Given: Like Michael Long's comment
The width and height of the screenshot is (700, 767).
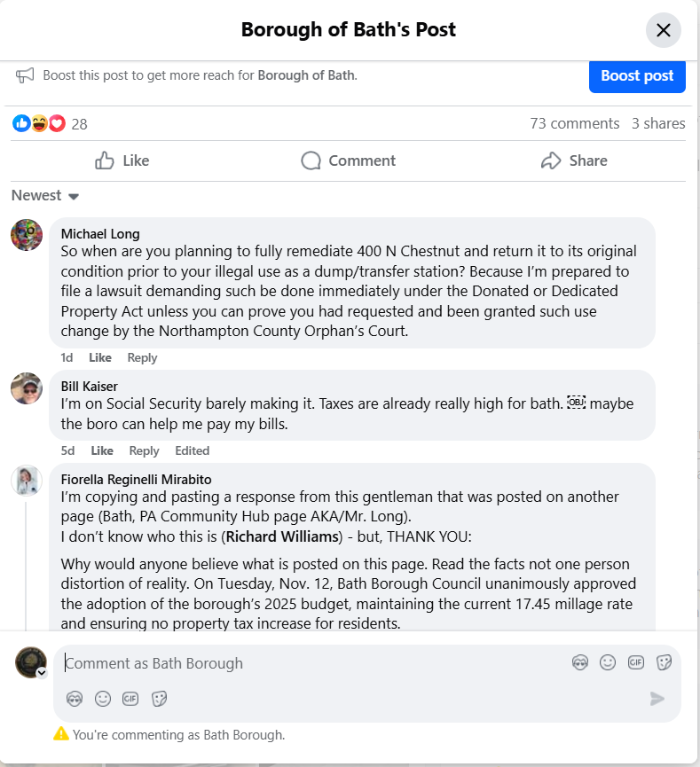Looking at the screenshot, I should coord(101,357).
